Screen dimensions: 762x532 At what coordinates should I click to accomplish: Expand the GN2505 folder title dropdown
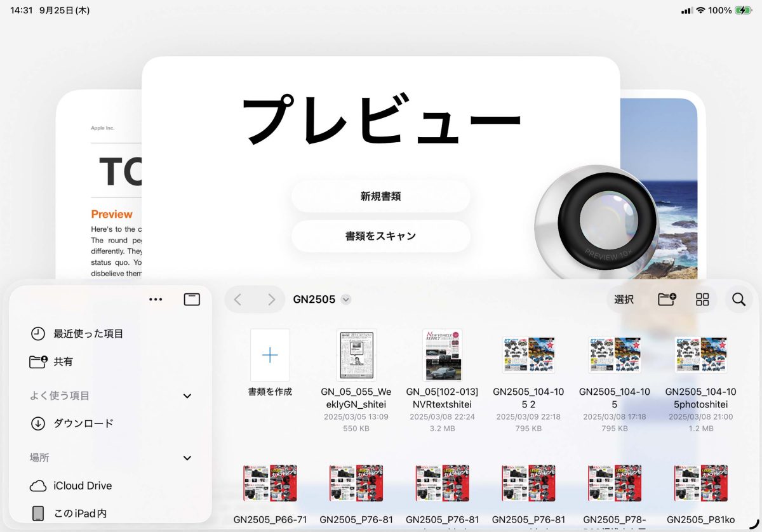pyautogui.click(x=346, y=300)
